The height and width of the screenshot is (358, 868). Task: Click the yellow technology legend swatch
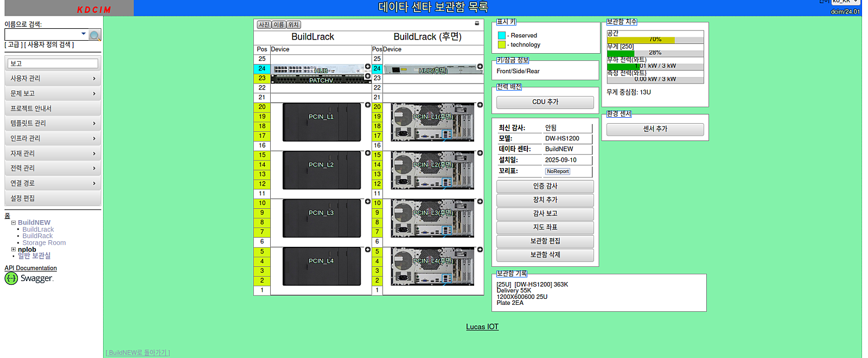point(502,45)
